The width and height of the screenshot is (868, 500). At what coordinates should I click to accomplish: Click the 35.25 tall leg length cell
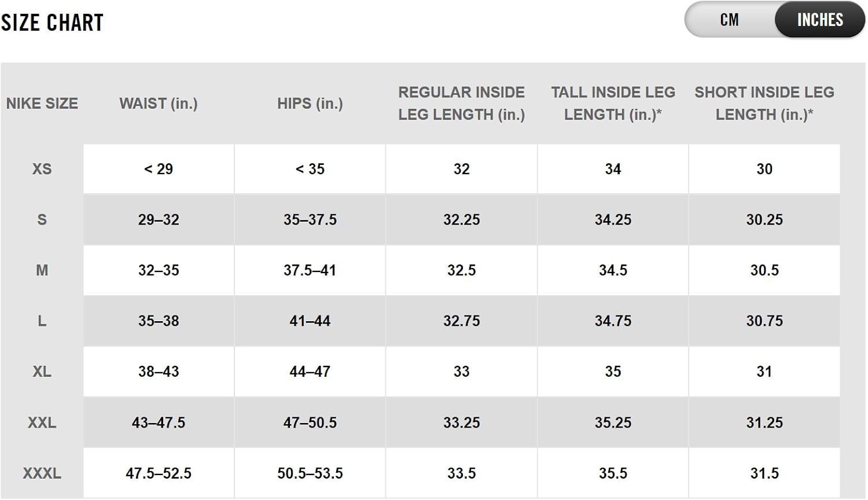613,422
